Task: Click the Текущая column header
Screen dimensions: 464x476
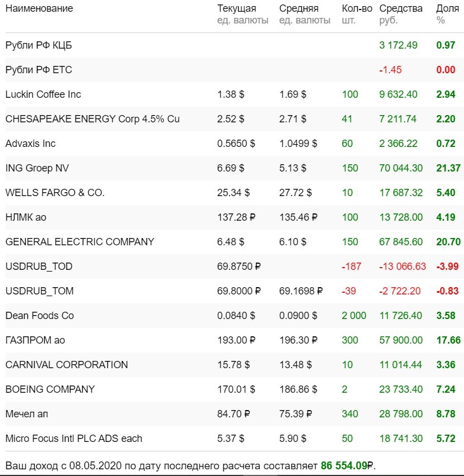Action: click(x=236, y=8)
